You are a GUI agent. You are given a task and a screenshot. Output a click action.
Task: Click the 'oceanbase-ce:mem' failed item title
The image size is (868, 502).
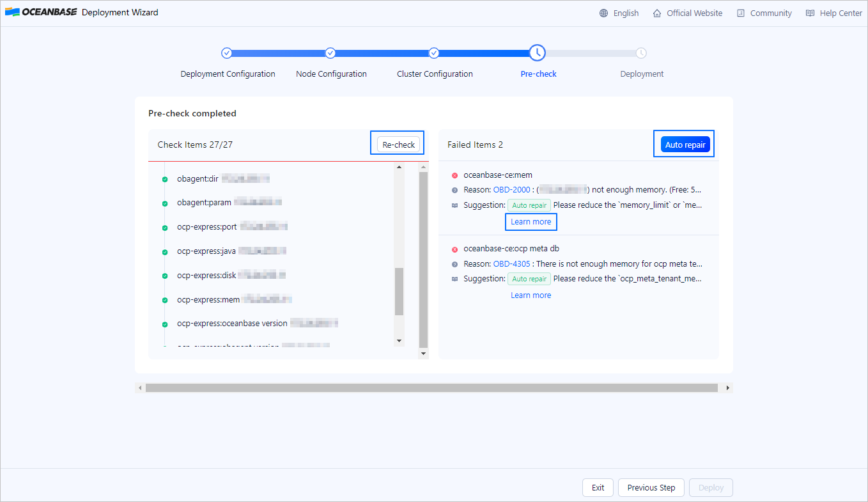pyautogui.click(x=498, y=175)
